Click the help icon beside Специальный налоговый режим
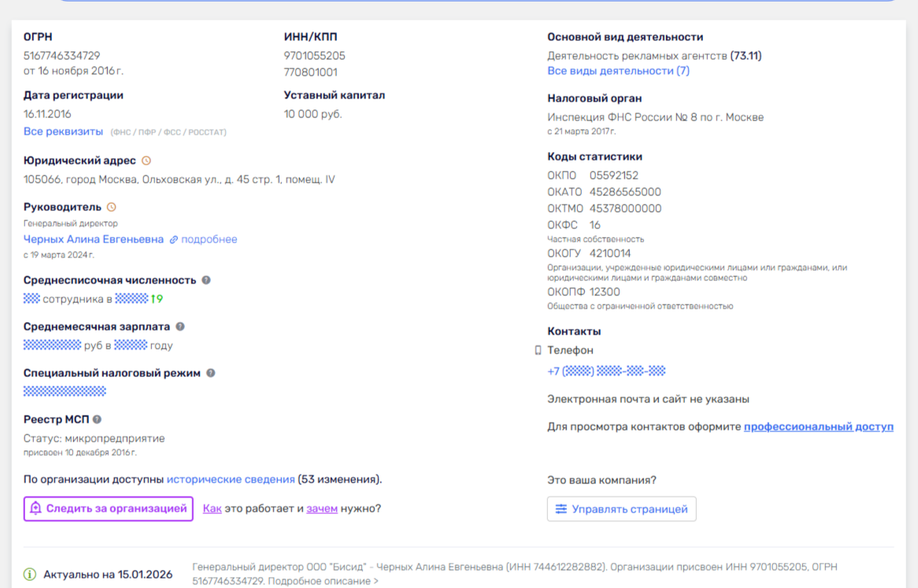 pos(211,373)
